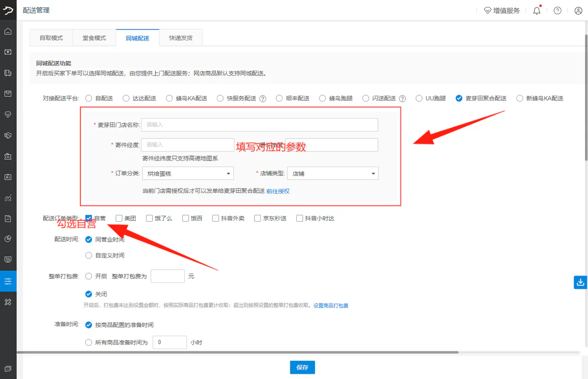Viewport: 588px width, 379px height.
Task: Click the yen money icon in sidebar
Action: click(x=8, y=52)
